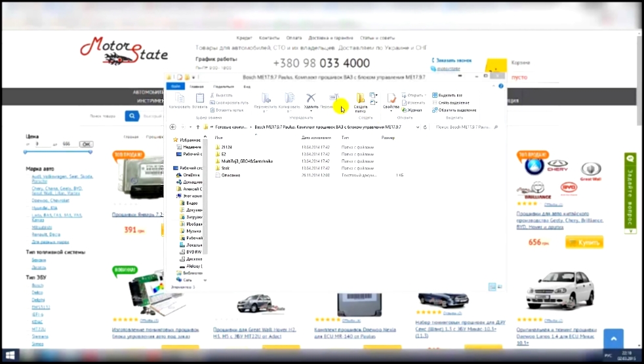
Task: Click the Bosch filter link under Тип ЭБУ
Action: 37,285
